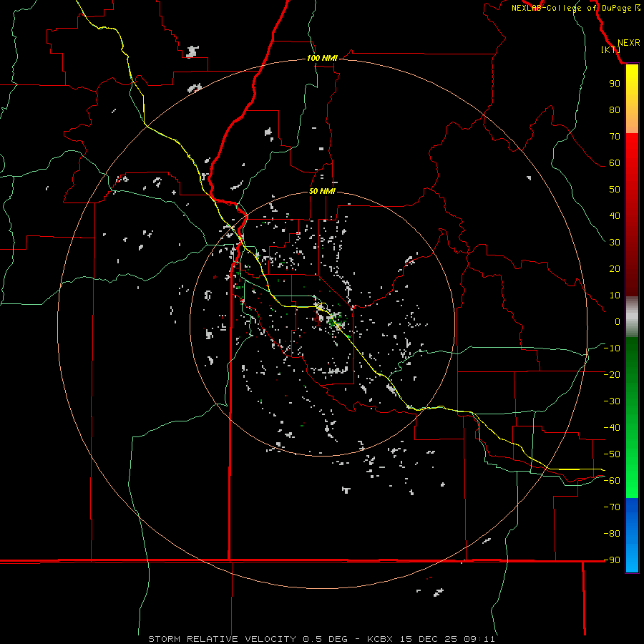Click the positive 40 scale value
This screenshot has height=644, width=644.
[x=615, y=215]
